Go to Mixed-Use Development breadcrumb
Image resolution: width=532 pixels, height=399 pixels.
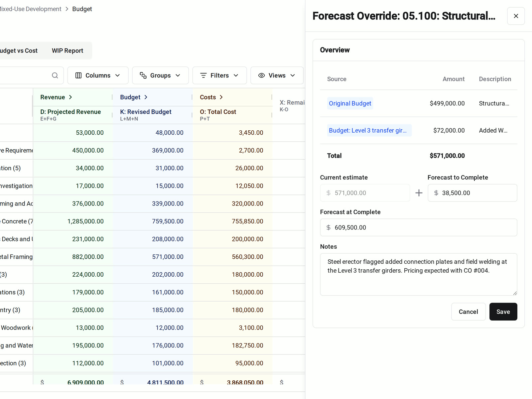coord(31,9)
